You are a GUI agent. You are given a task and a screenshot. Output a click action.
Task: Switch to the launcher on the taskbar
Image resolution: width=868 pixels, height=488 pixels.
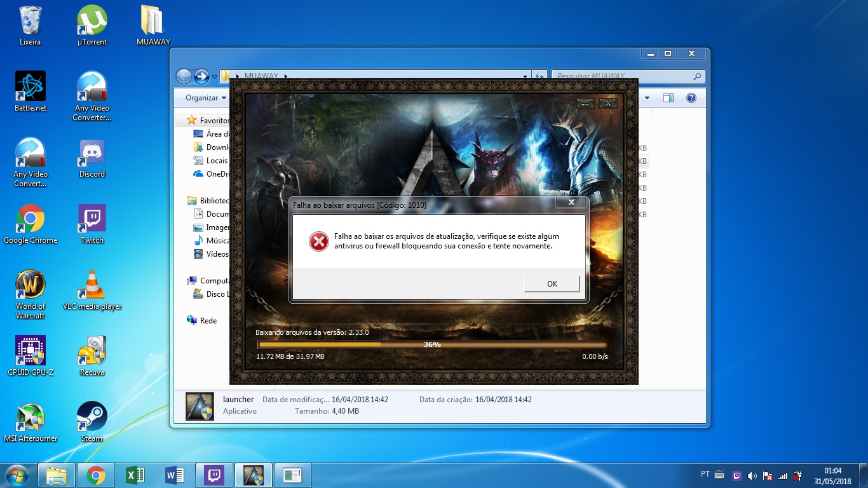click(x=254, y=475)
